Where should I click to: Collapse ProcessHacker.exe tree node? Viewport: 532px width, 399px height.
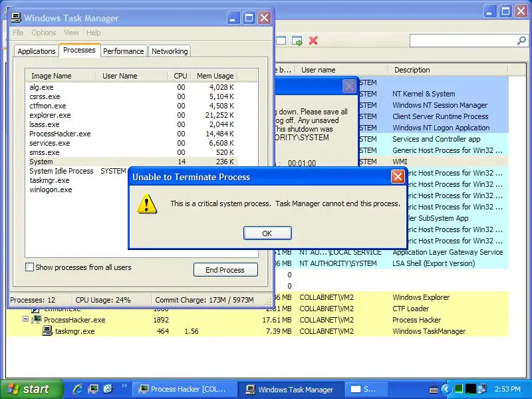pos(25,319)
